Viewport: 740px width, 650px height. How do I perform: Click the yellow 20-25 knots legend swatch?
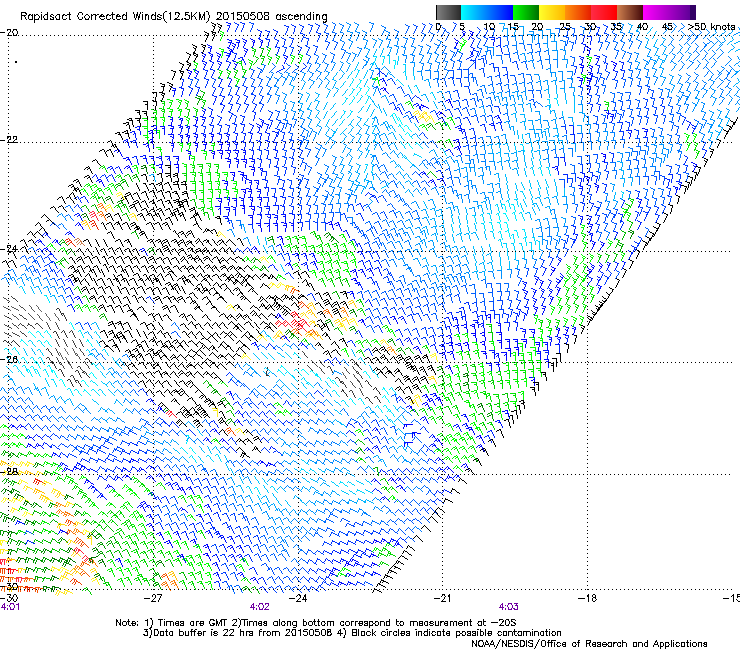pos(552,12)
